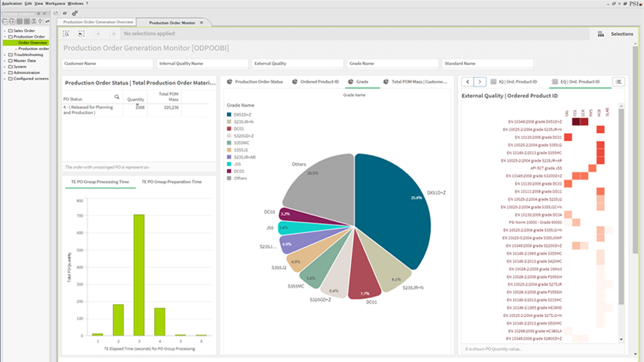Open the Workspace menu
644x362 pixels.
click(x=54, y=4)
